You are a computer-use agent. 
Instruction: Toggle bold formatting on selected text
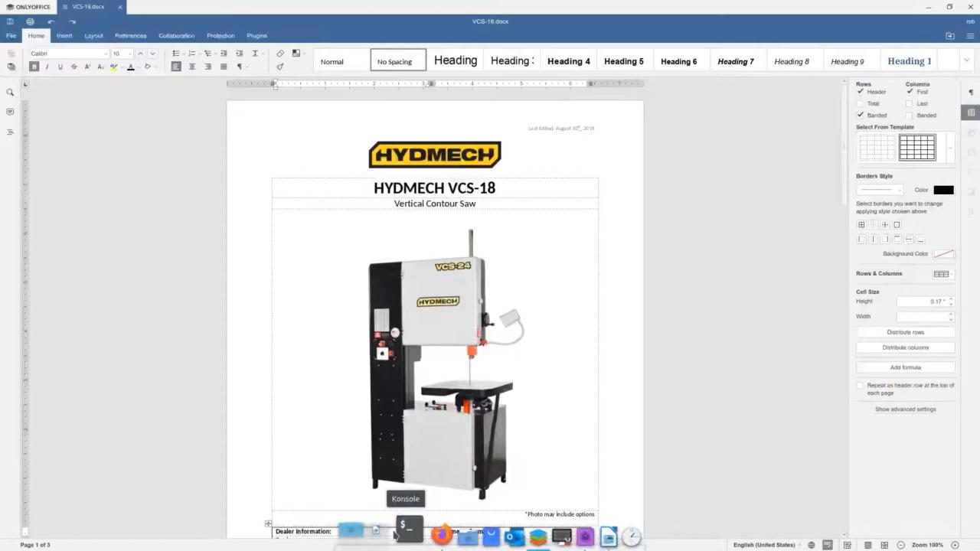34,66
